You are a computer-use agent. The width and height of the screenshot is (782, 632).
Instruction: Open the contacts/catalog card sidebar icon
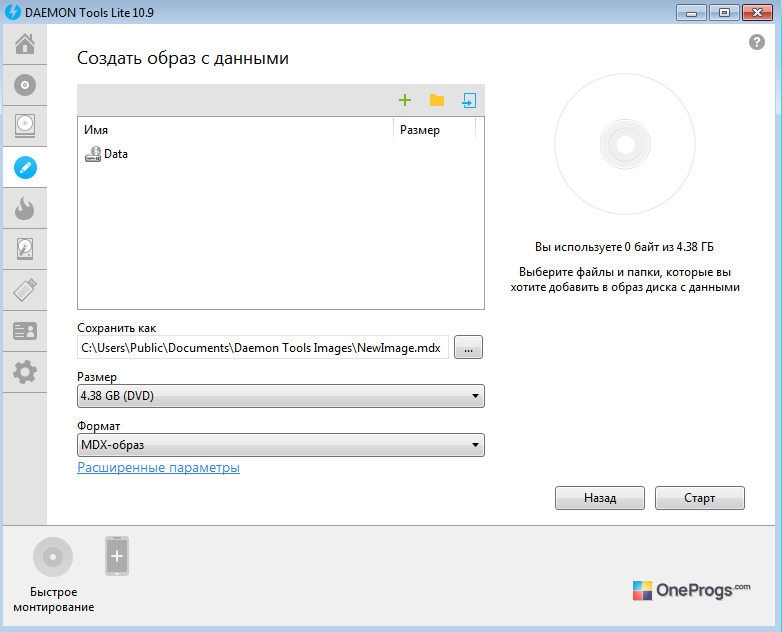[x=25, y=331]
